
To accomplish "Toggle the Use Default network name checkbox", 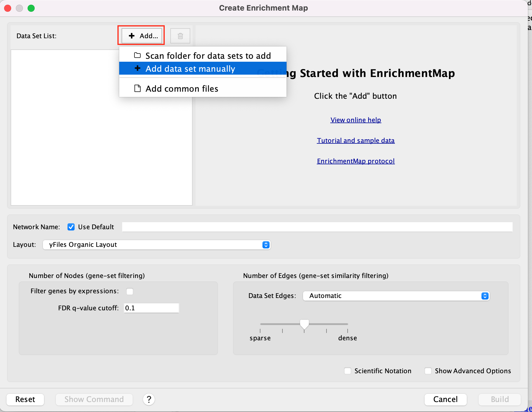I will pos(71,227).
